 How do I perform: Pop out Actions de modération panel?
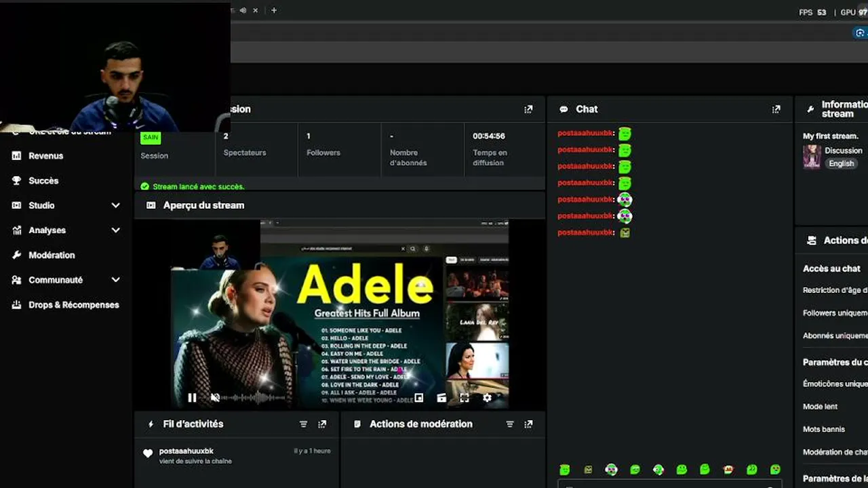coord(529,424)
